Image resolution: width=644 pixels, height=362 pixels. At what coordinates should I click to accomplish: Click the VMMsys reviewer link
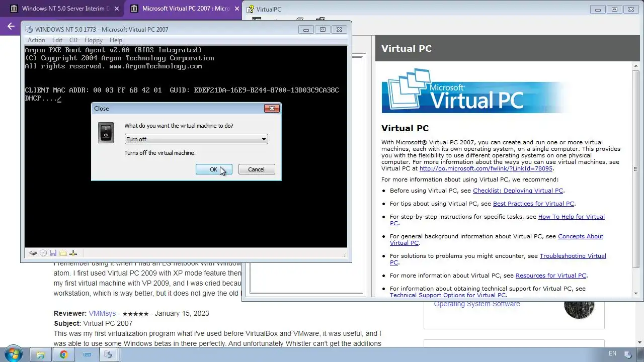click(x=102, y=313)
